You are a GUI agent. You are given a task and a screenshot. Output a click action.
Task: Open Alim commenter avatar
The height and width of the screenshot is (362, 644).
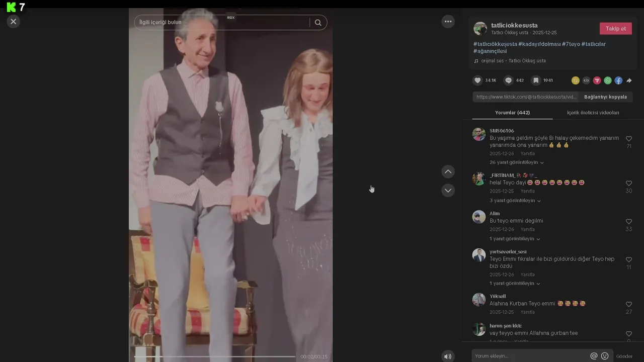coord(479,217)
